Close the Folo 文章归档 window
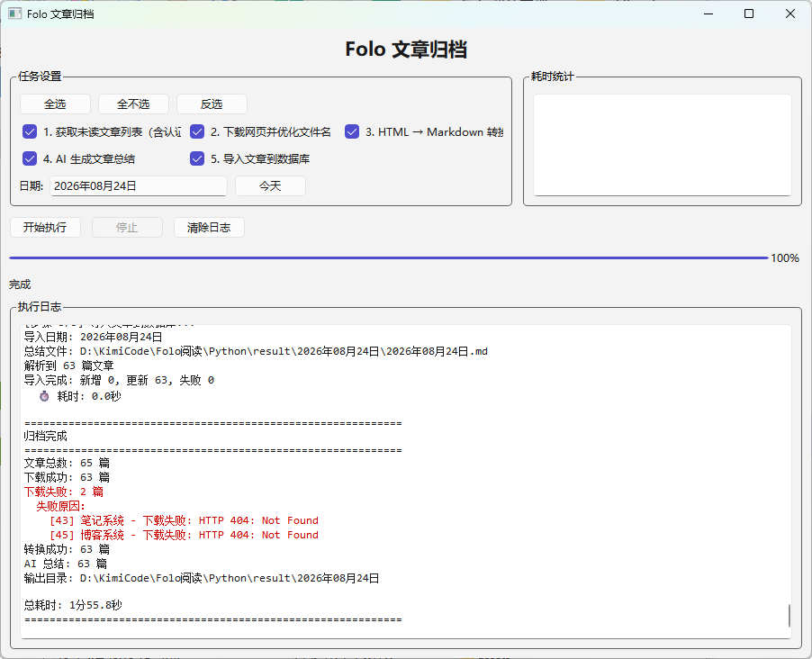This screenshot has width=812, height=659. (x=790, y=14)
